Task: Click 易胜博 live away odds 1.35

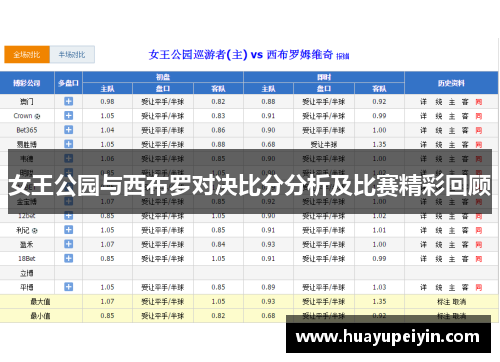Action: point(379,144)
